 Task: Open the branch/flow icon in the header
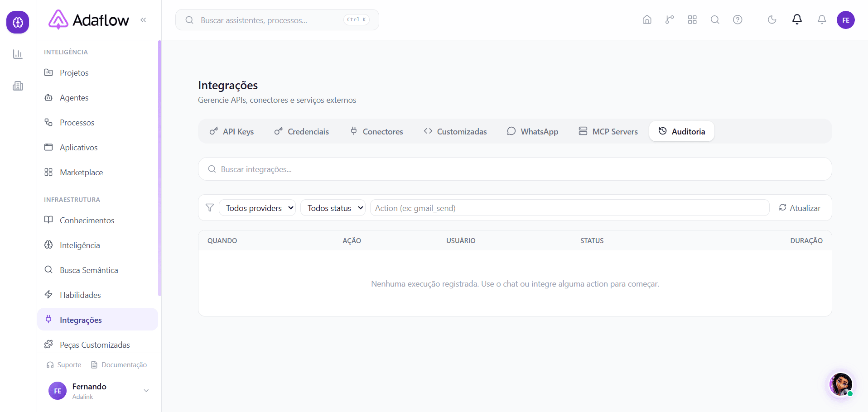[x=670, y=20]
